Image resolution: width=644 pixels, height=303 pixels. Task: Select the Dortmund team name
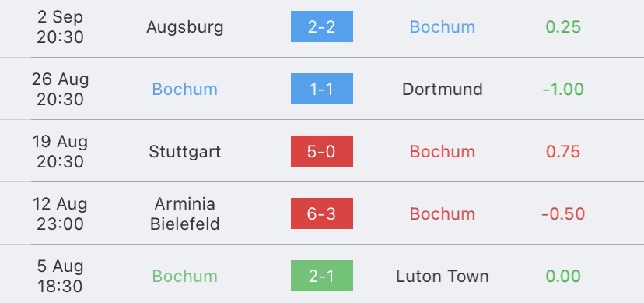point(443,90)
